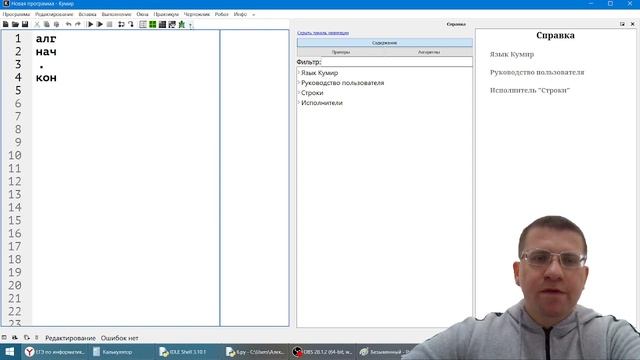
Task: Click second status bar icon
Action: [15, 338]
